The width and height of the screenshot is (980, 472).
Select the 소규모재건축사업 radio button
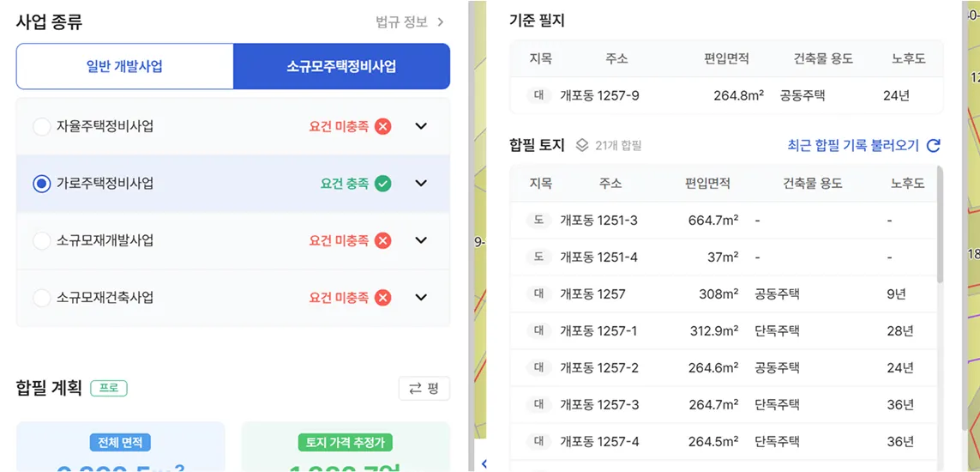pos(41,298)
